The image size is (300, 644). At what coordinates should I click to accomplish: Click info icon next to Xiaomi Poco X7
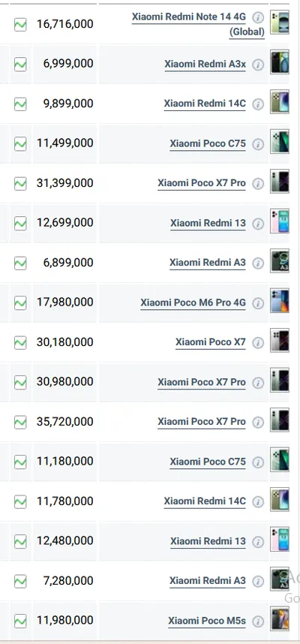point(258,342)
